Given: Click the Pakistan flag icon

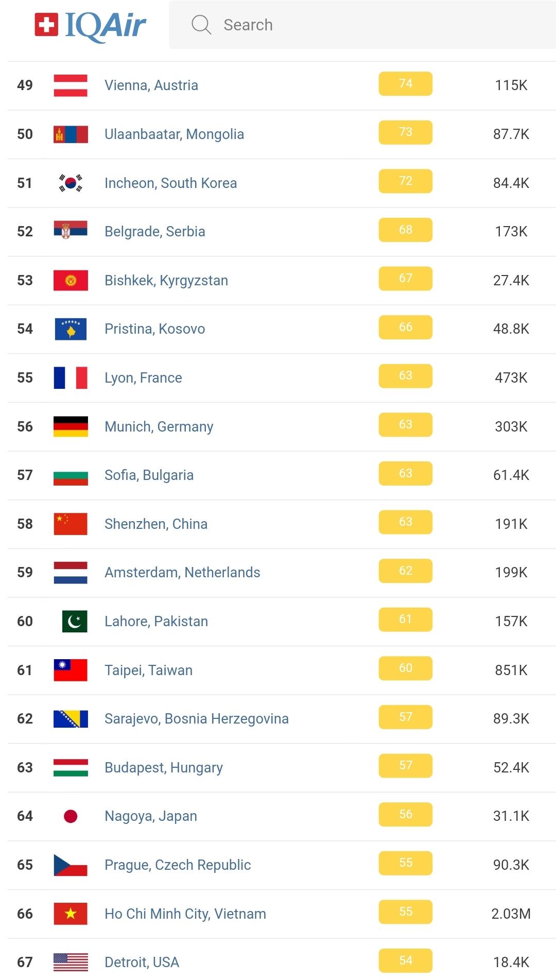Looking at the screenshot, I should coord(74,622).
